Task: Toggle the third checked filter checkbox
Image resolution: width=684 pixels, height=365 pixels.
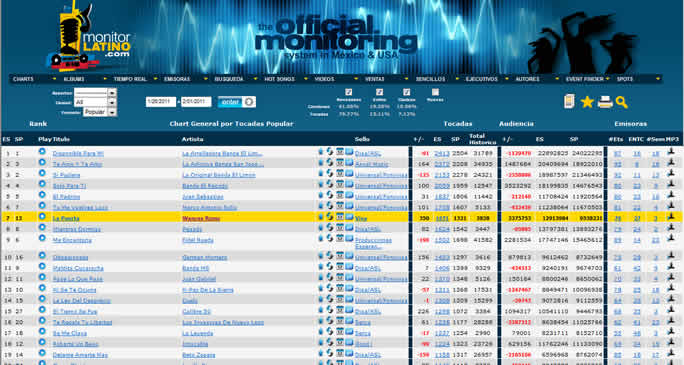Action: coord(406,92)
